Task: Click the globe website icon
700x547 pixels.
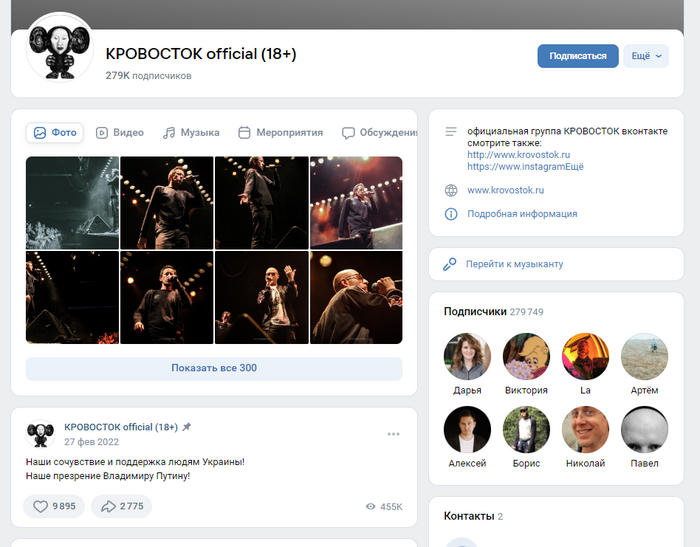Action: (x=451, y=190)
